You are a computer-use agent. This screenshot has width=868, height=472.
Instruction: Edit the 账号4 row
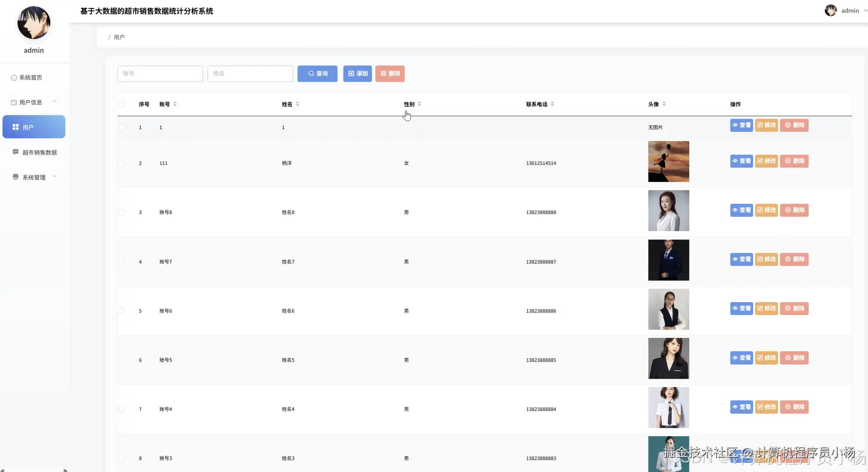click(766, 407)
